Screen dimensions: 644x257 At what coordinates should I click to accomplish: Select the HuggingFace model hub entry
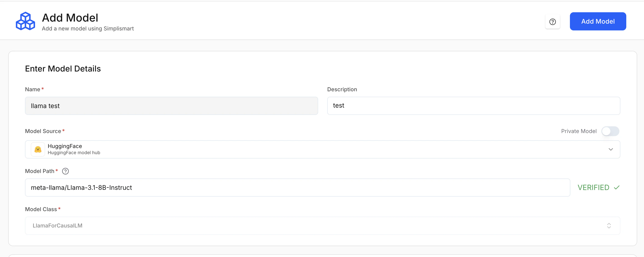tap(73, 153)
